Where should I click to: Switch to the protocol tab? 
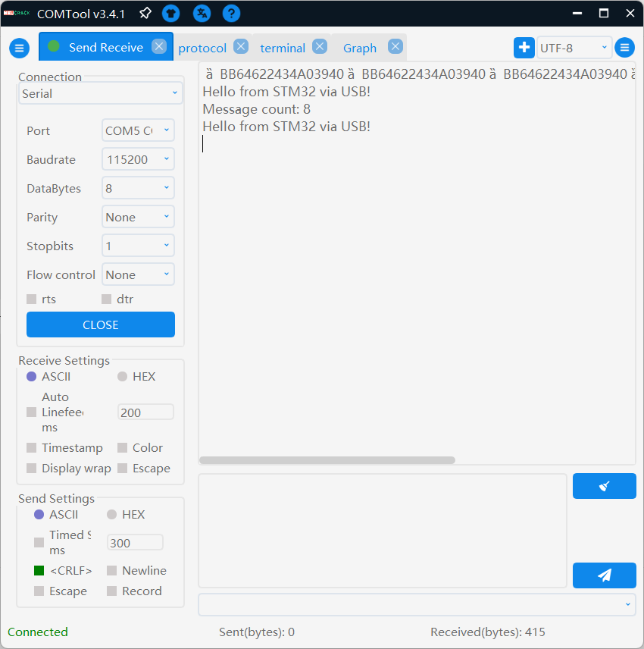202,48
